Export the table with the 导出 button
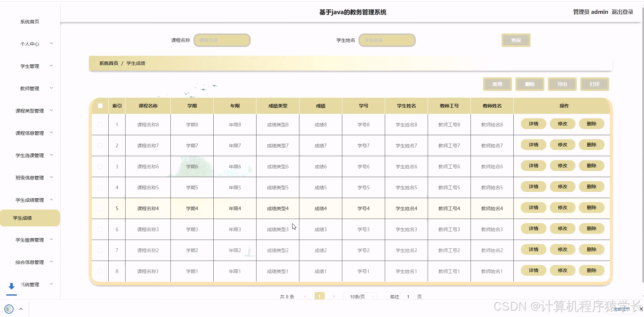Viewport: 644px width, 317px height. pos(562,84)
